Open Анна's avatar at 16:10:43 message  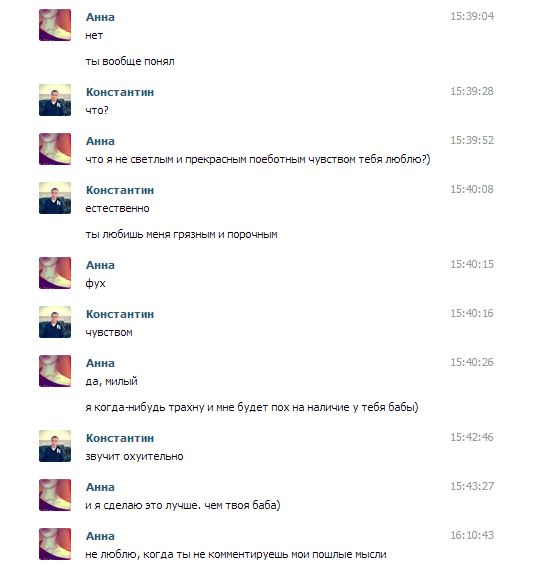coord(55,544)
